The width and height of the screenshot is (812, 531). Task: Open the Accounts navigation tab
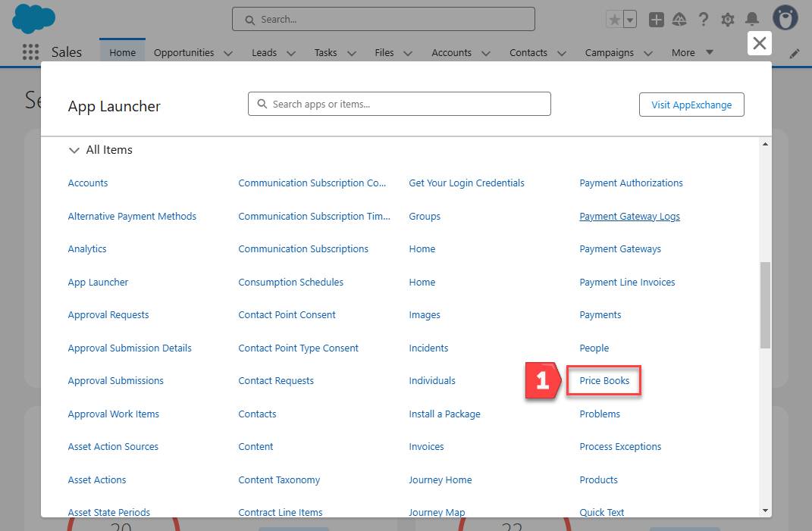pos(452,52)
